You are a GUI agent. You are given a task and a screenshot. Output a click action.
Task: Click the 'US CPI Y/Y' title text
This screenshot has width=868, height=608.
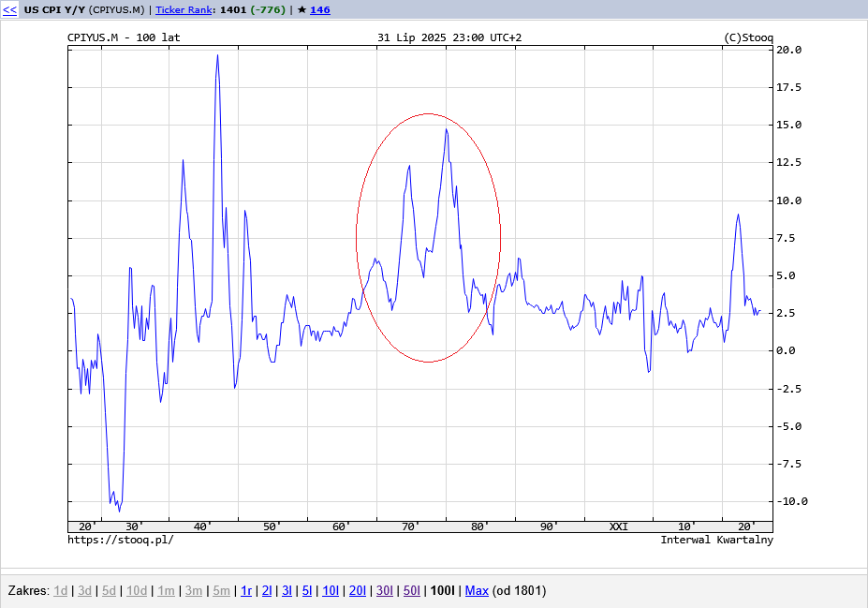tap(54, 10)
